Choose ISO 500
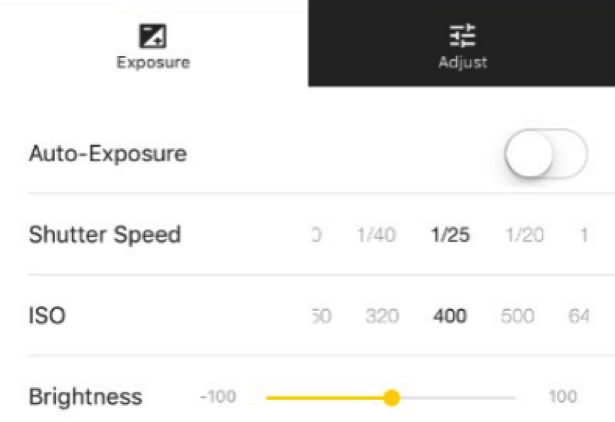The image size is (615, 422). tap(518, 316)
